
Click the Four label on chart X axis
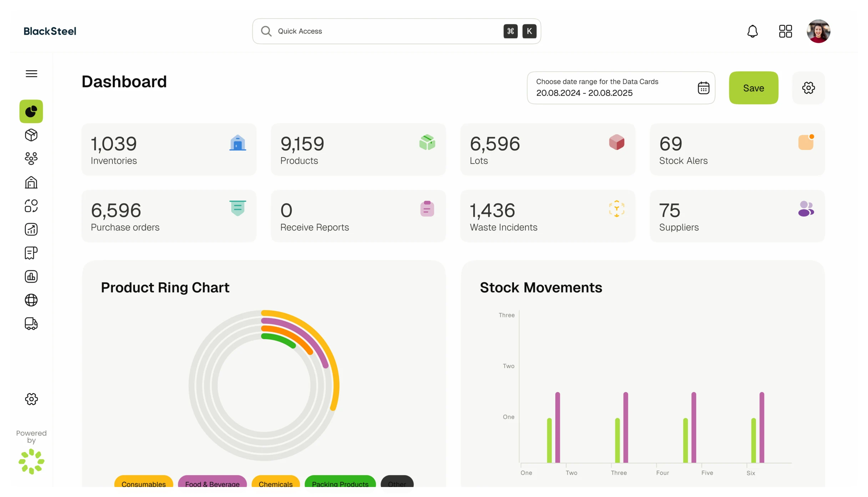(x=662, y=473)
